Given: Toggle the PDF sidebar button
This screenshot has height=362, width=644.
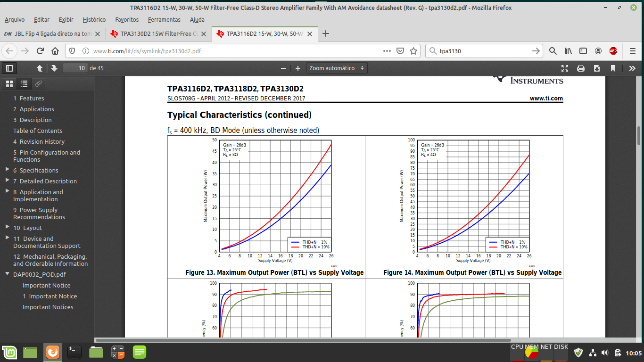Looking at the screenshot, I should tap(9, 68).
